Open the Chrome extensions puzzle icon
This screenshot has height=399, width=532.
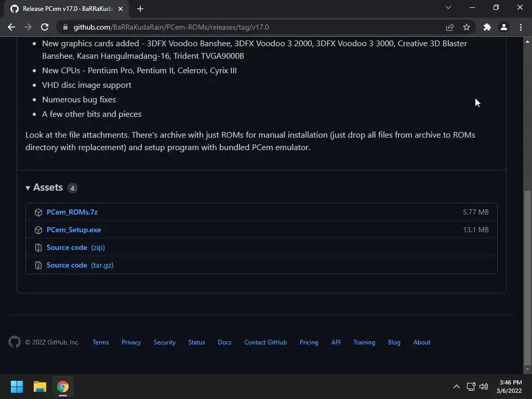coord(487,27)
